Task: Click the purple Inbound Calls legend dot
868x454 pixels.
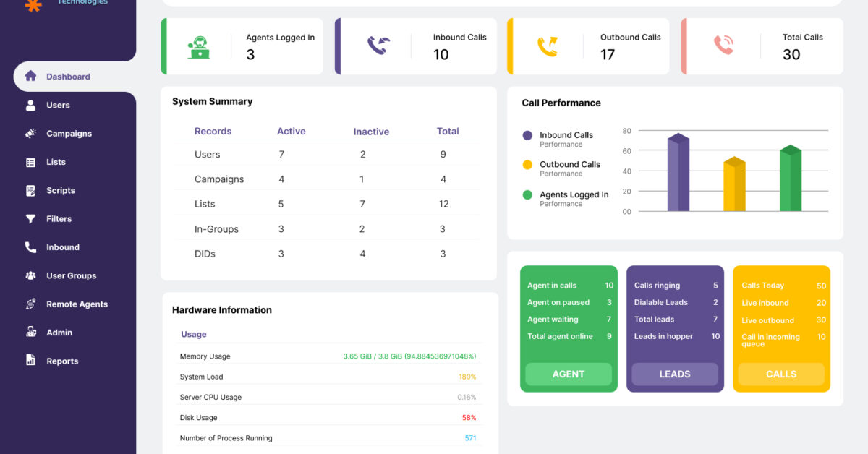Action: coord(527,135)
